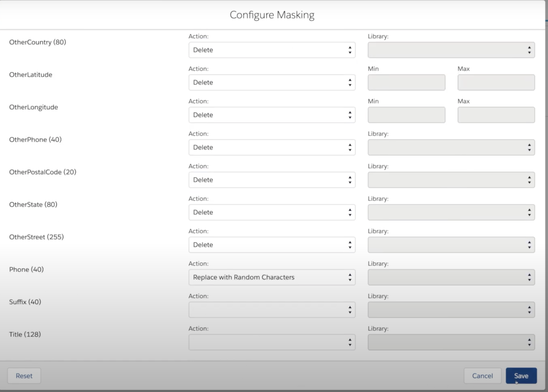Click the OtherPostalCode (20) field label
Viewport: 548px width, 392px height.
tap(43, 172)
